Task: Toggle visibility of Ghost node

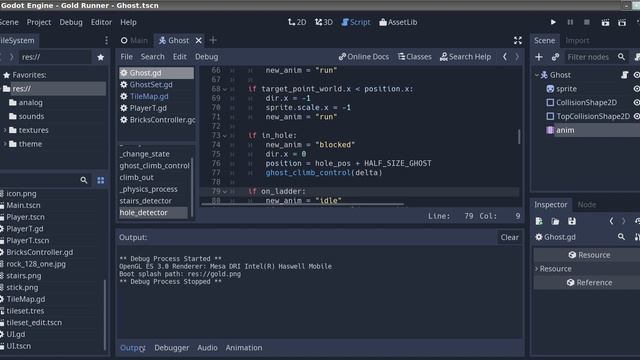Action: [x=636, y=75]
